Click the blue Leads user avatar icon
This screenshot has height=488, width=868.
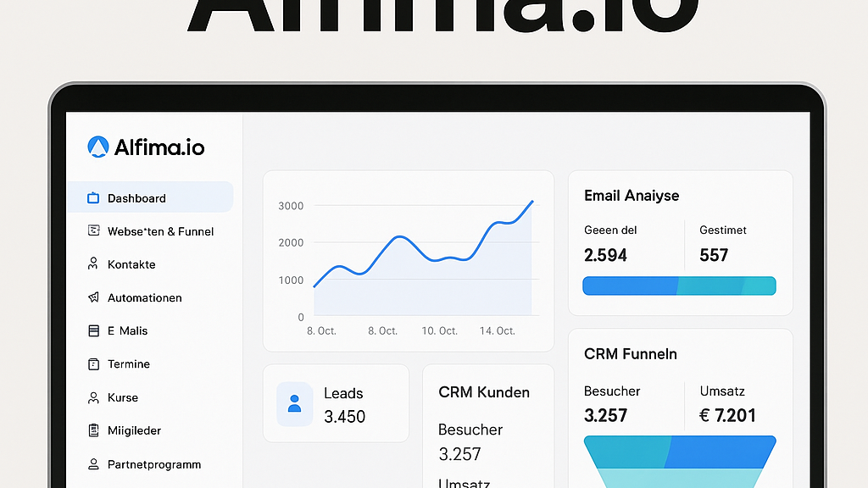pos(294,404)
